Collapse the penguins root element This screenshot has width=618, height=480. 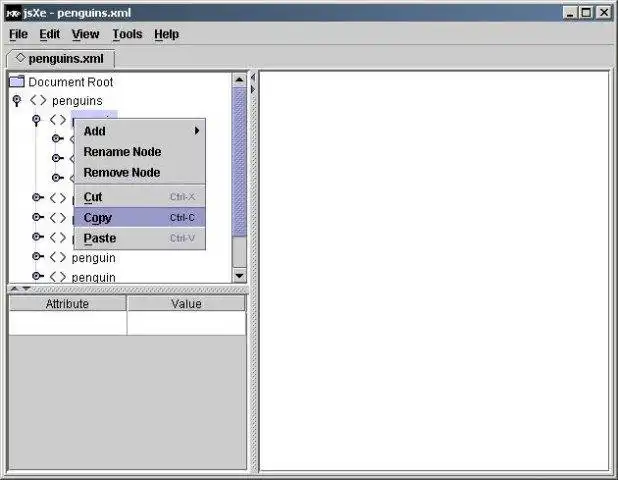click(x=17, y=100)
